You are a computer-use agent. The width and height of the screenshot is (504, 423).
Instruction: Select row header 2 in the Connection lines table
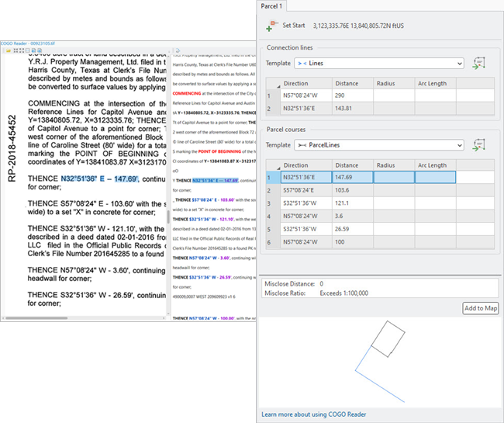point(273,109)
